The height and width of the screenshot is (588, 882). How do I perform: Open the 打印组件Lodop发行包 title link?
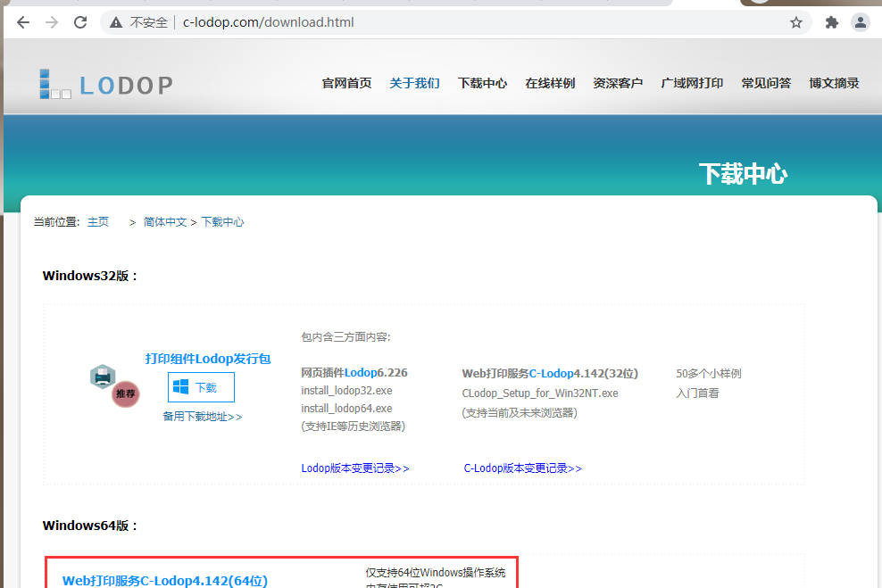pos(208,359)
